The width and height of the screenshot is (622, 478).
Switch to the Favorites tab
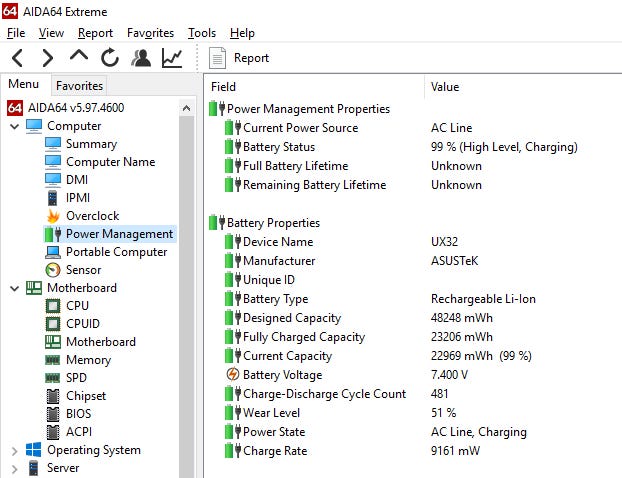pyautogui.click(x=79, y=86)
